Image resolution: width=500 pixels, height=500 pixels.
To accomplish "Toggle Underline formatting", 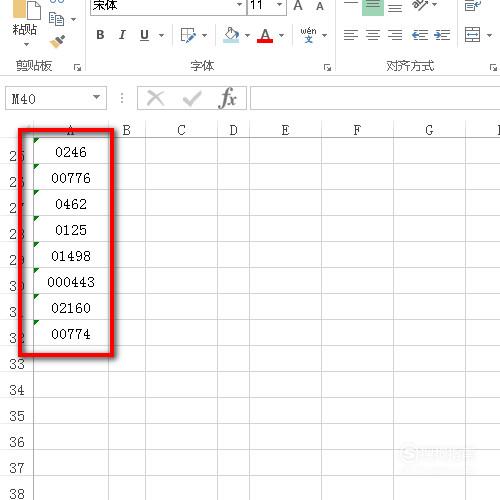I will [144, 35].
